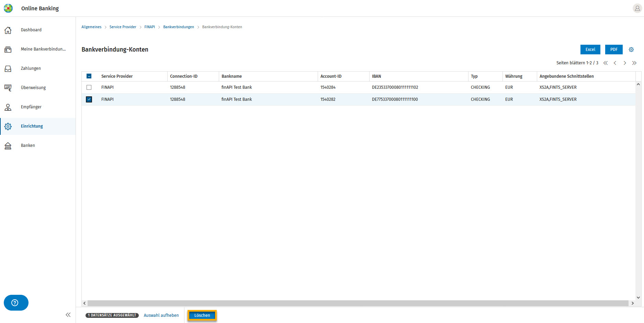Click the Dashboard house icon
The image size is (644, 323).
coord(8,30)
